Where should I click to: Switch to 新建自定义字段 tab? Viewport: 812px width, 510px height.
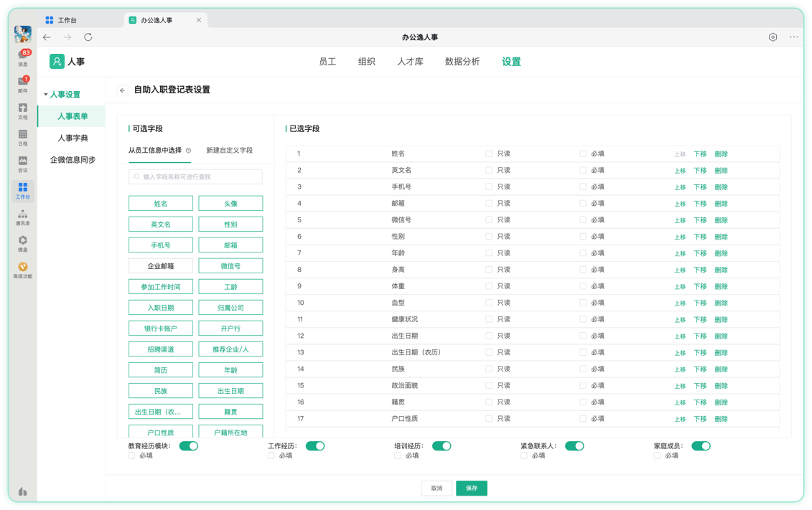click(x=230, y=151)
